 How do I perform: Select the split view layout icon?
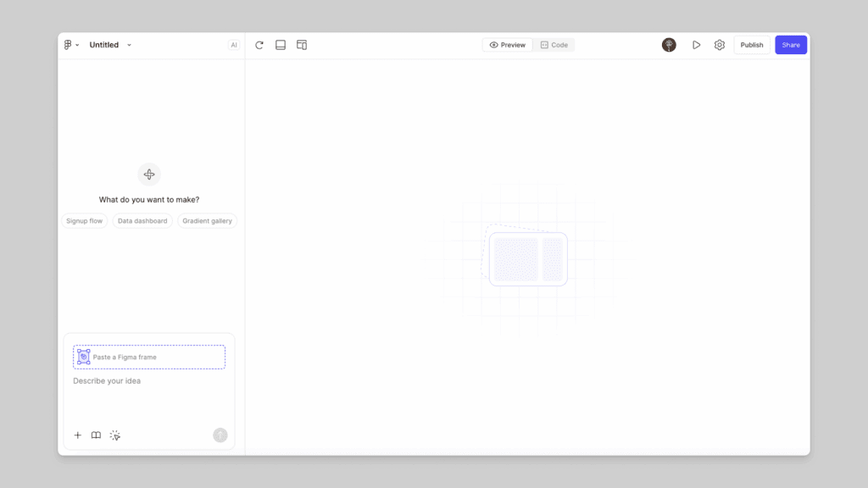302,44
